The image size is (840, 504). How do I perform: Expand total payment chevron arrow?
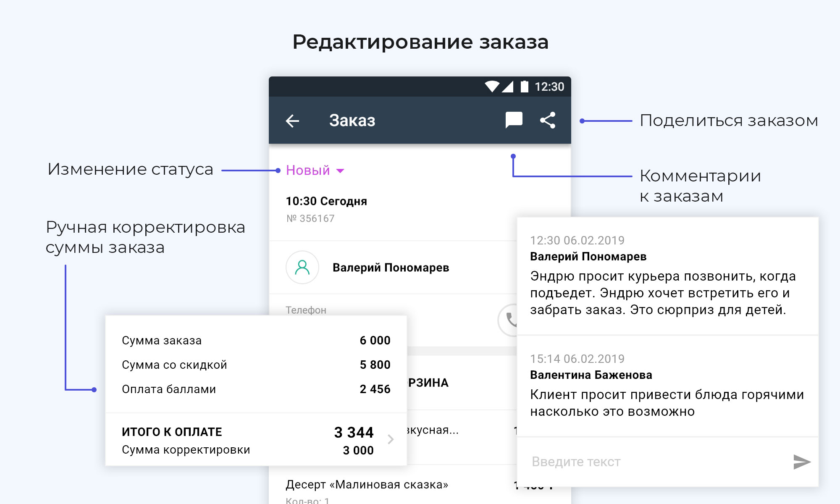pyautogui.click(x=391, y=439)
